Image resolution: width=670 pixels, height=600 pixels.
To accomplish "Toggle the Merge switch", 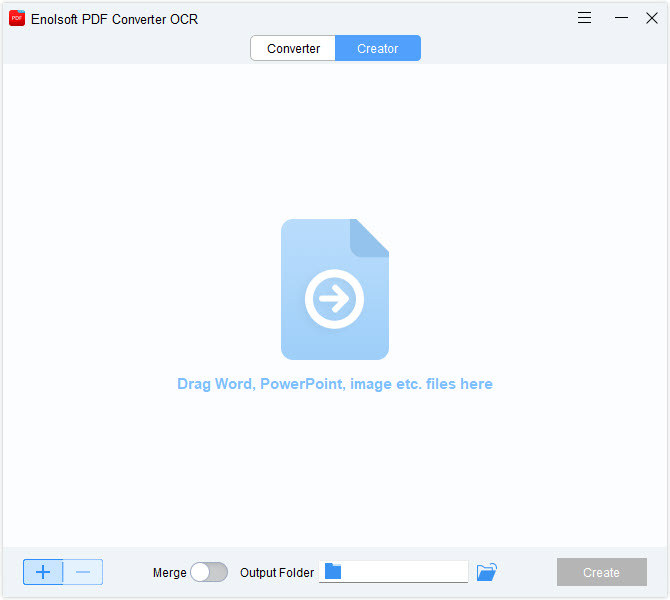I will pos(209,572).
